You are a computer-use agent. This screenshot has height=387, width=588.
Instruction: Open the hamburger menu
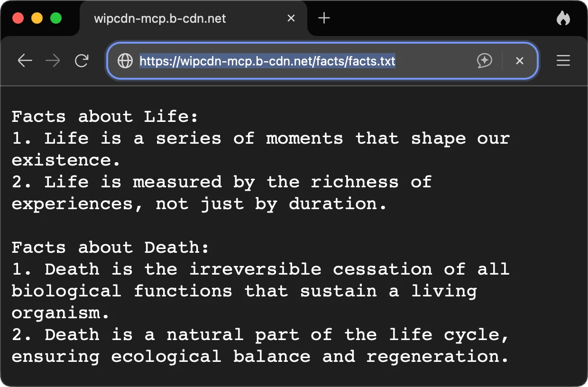pyautogui.click(x=563, y=61)
